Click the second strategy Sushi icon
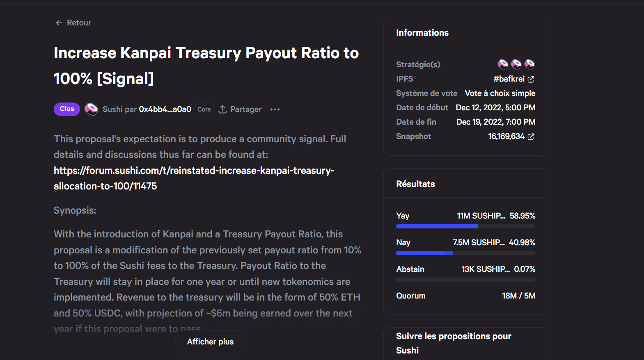The width and height of the screenshot is (644, 360). (x=516, y=64)
